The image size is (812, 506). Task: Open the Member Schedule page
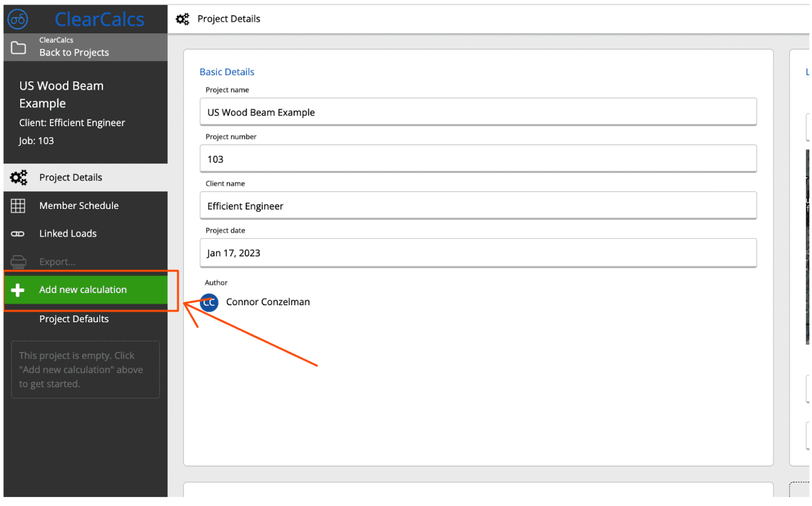[85, 205]
